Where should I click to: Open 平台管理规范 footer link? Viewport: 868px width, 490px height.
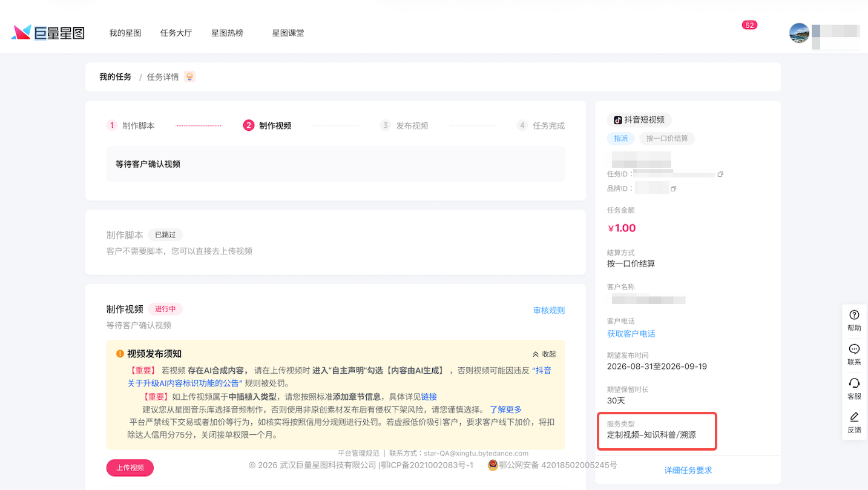[x=358, y=453]
